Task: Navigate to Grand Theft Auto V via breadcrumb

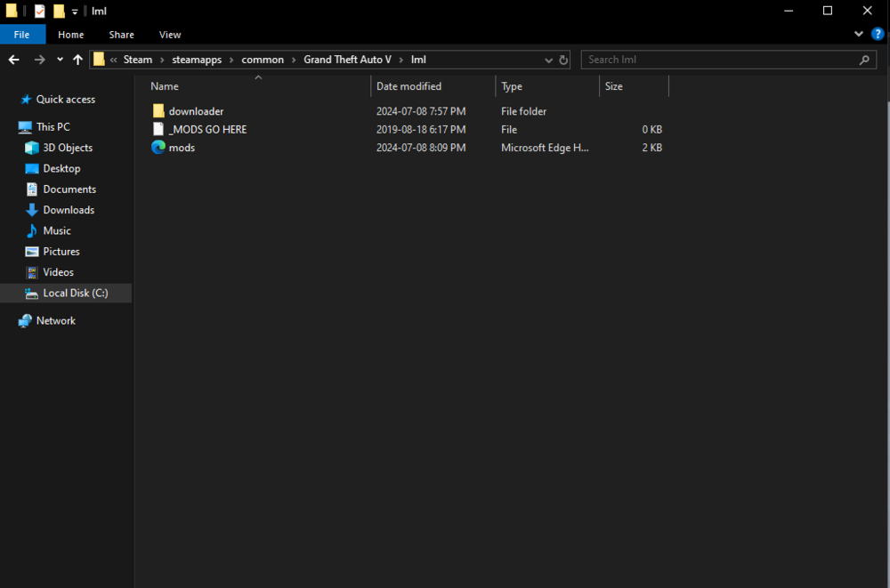Action: [x=347, y=59]
